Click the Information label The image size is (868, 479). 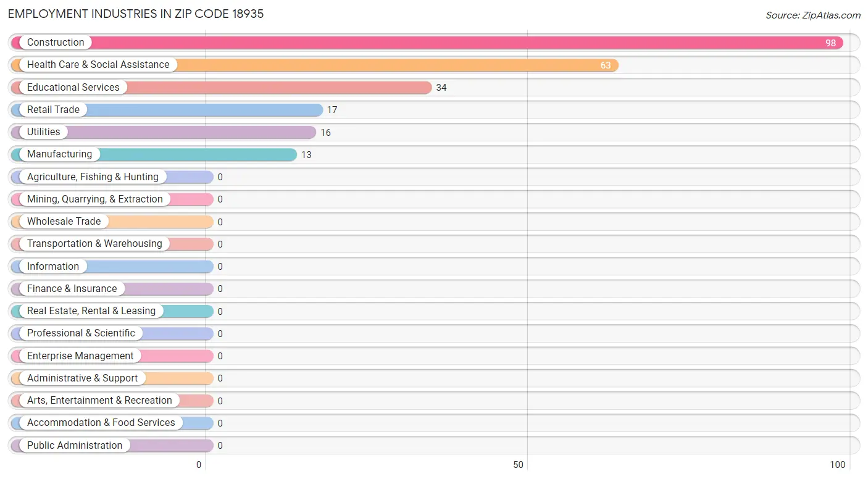(x=53, y=267)
